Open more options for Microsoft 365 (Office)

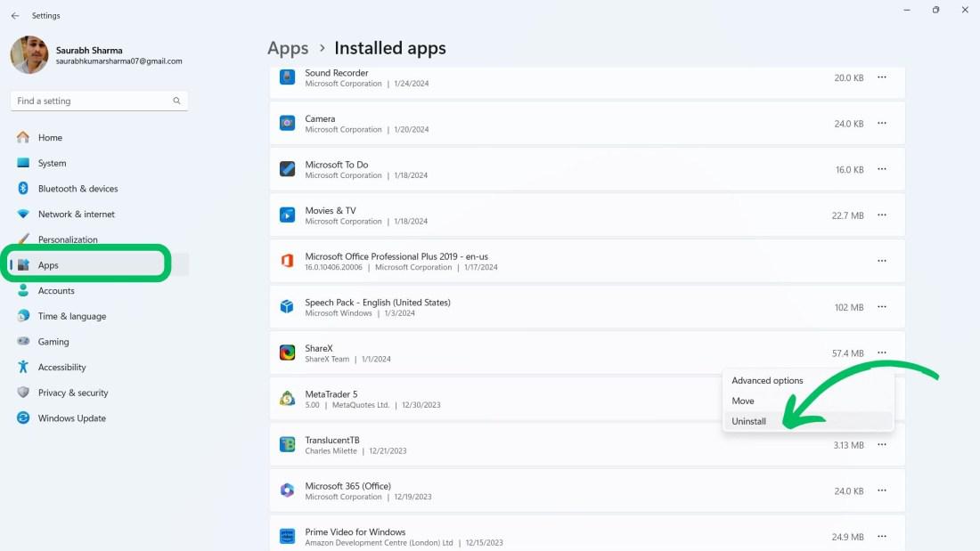881,490
